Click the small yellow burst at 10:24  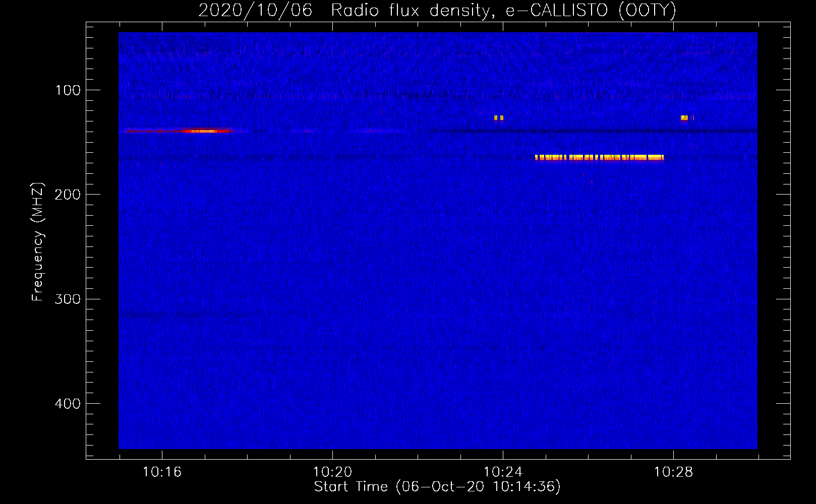coord(499,118)
